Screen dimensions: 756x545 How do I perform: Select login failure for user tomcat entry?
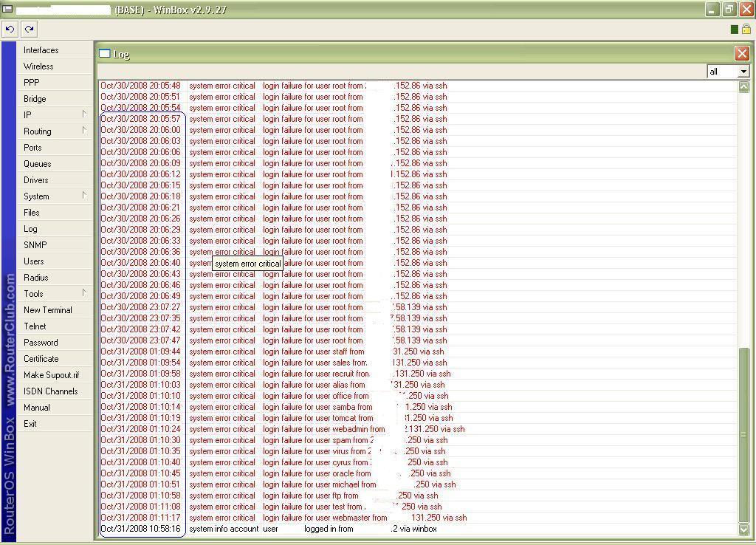point(418,419)
